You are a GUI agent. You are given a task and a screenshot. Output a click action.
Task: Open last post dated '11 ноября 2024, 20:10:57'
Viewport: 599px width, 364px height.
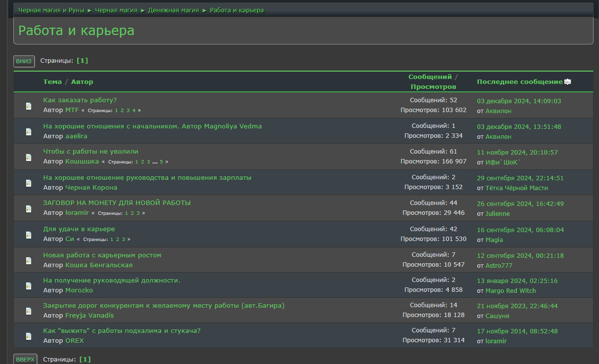pyautogui.click(x=517, y=153)
